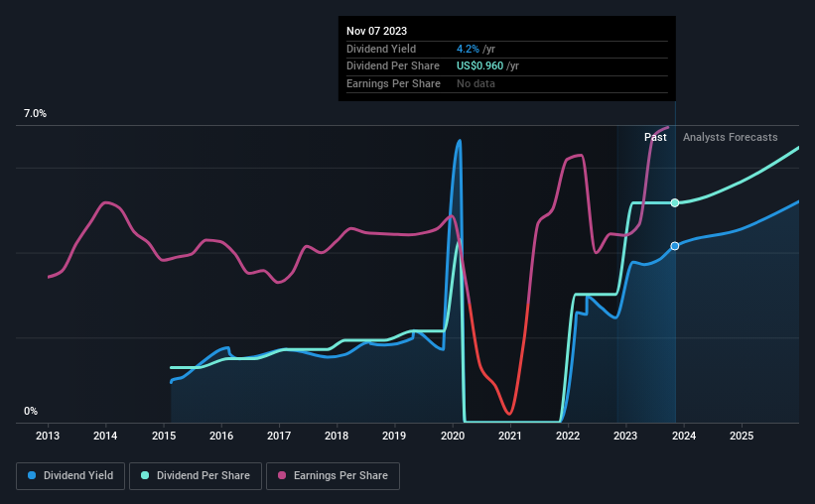Click the 2025 year axis label
This screenshot has height=504, width=815.
pyautogui.click(x=742, y=436)
